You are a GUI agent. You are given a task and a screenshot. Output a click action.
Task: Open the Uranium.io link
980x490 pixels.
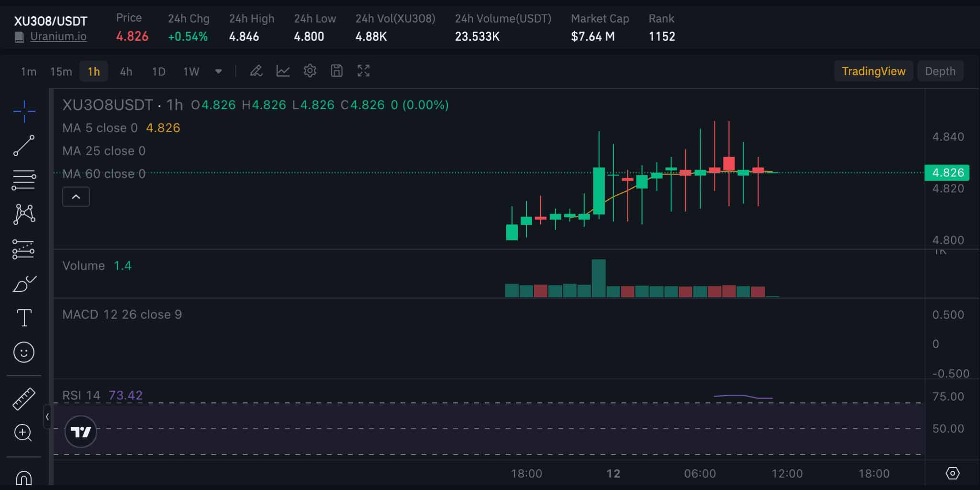tap(58, 36)
